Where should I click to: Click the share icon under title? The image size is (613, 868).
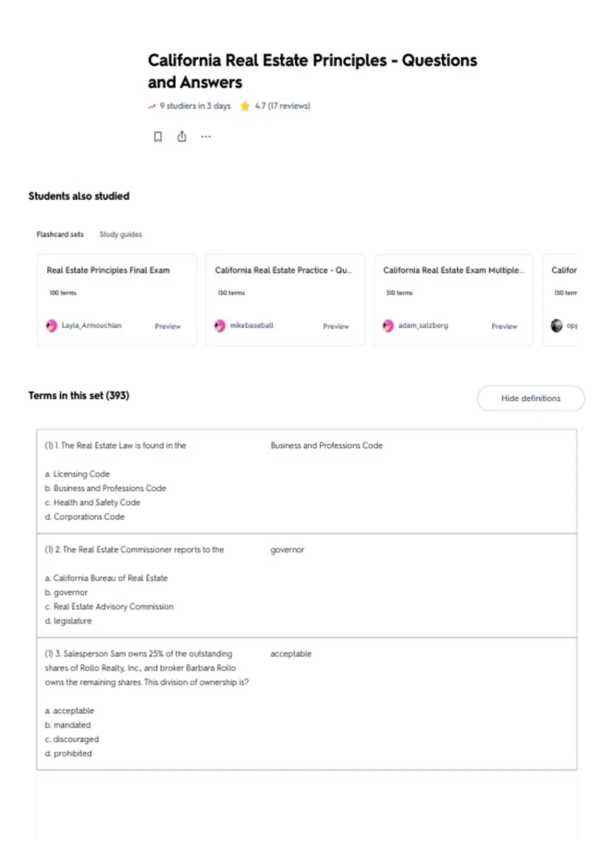182,136
